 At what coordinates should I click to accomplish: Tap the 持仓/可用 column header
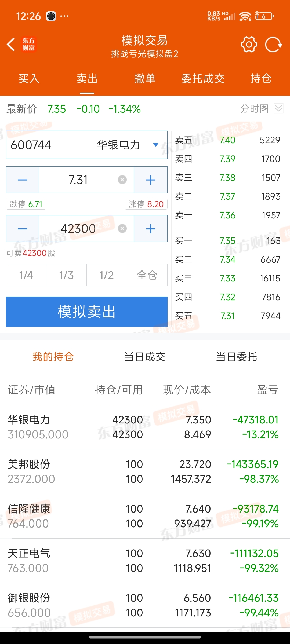pos(119,390)
